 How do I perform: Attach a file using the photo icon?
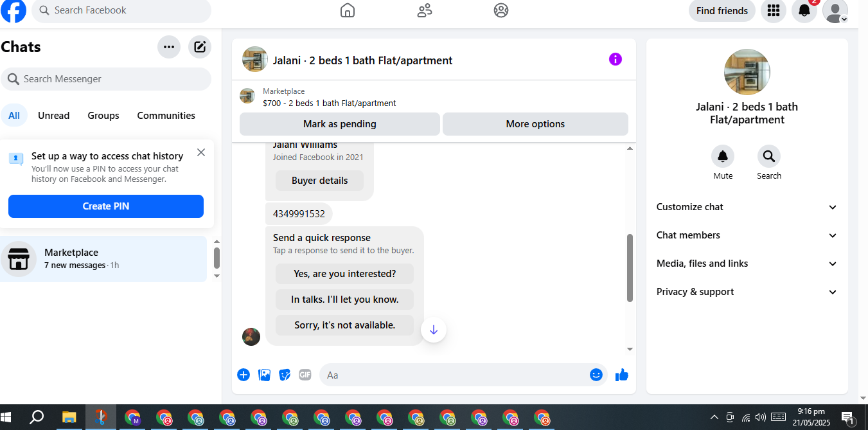(264, 375)
